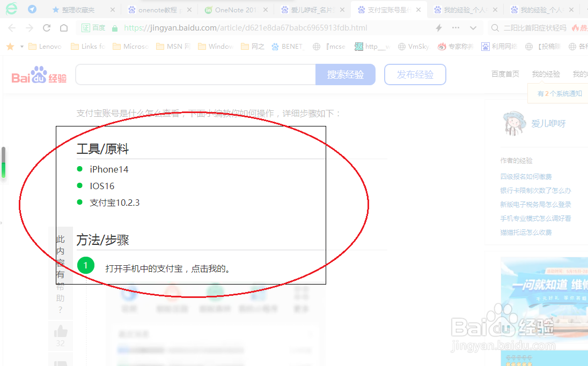Open the BENET bookmark
588x366 pixels.
pos(287,47)
